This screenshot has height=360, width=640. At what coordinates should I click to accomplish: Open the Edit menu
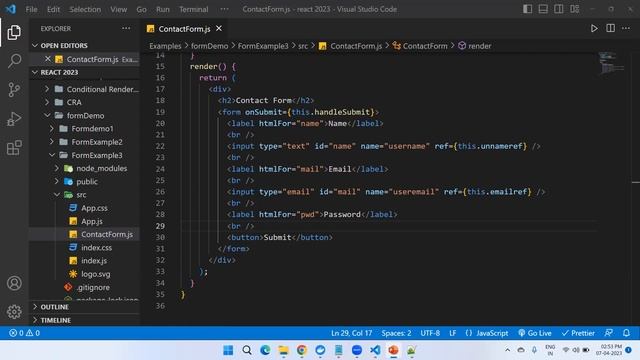coord(53,9)
